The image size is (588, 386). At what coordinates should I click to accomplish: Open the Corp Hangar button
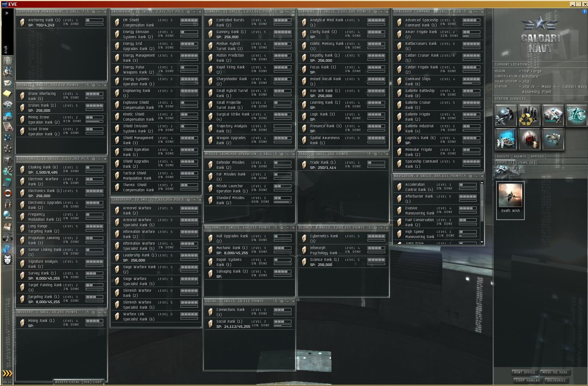click(x=528, y=380)
